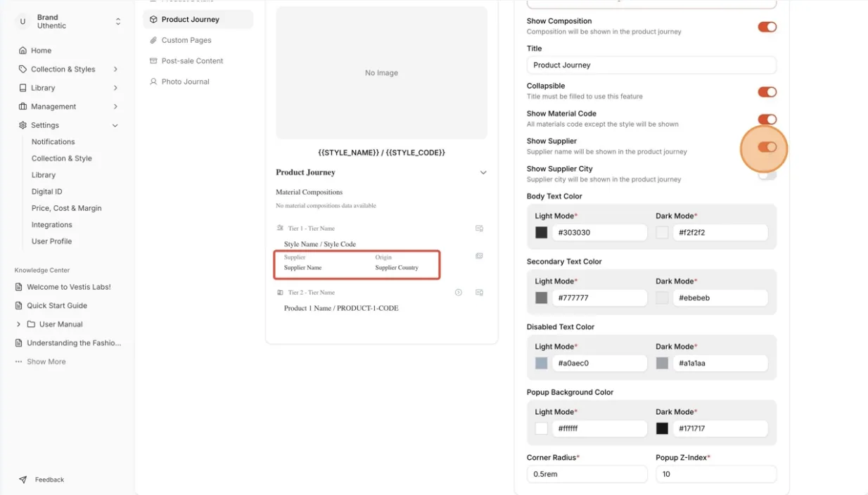Collapse the Settings submenu chevron

pos(115,125)
